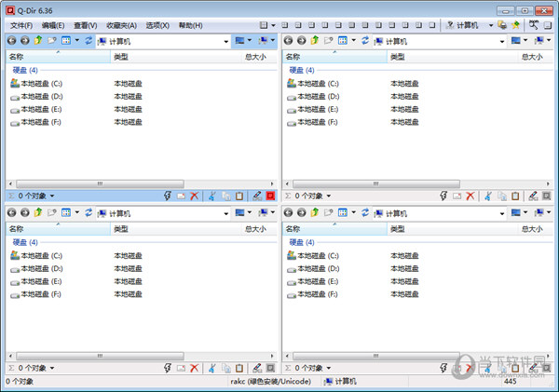Open 编辑(E) menu
Viewport: 559px width, 392px height.
pyautogui.click(x=53, y=26)
